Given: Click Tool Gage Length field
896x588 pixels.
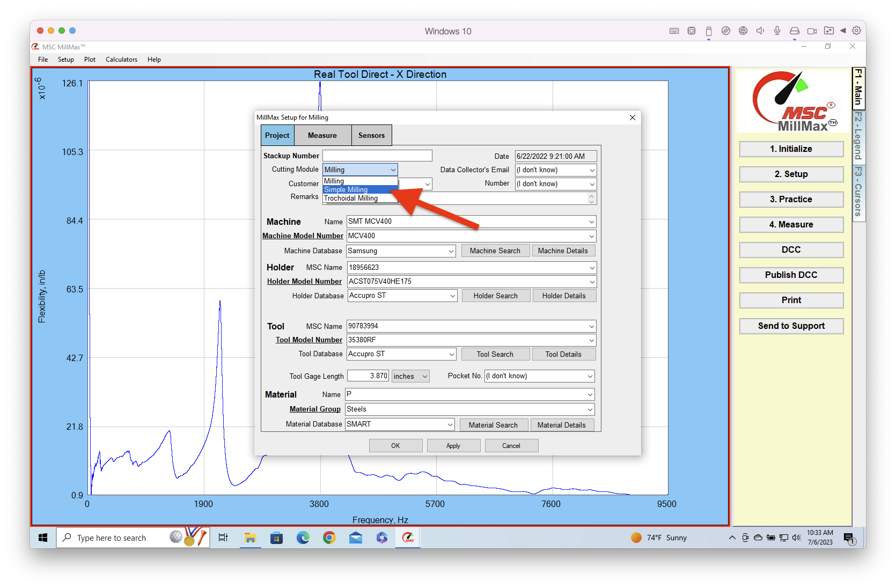Looking at the screenshot, I should pos(368,376).
